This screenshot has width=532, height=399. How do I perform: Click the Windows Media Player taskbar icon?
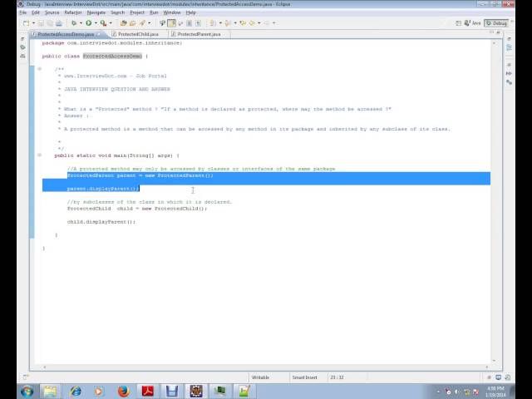pyautogui.click(x=100, y=392)
